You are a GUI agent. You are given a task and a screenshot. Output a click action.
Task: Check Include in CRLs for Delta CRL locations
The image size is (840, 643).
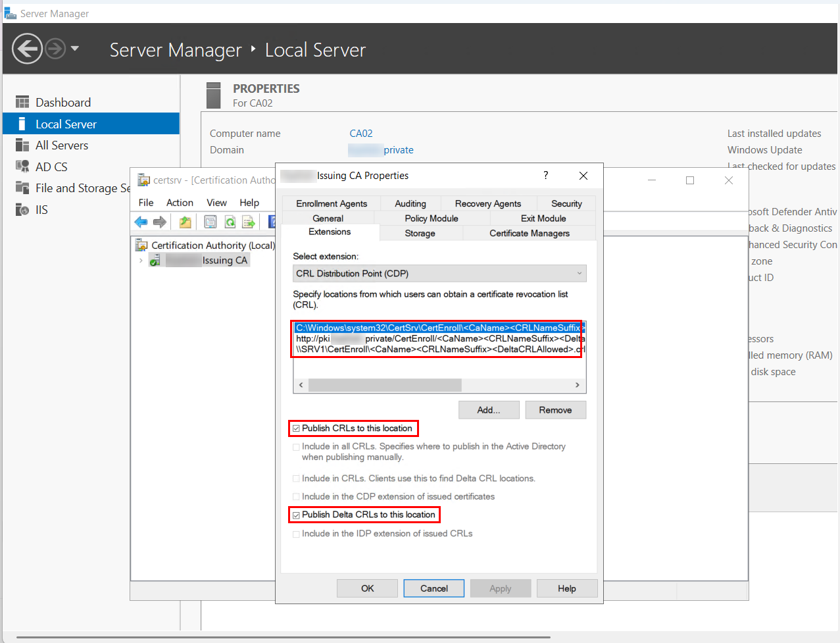click(x=297, y=478)
